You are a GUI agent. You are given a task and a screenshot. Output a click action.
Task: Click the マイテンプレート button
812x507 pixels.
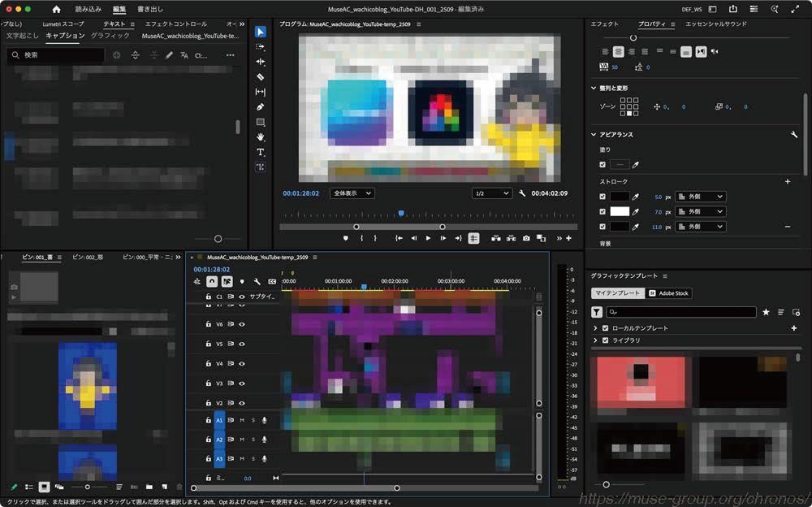pyautogui.click(x=617, y=293)
